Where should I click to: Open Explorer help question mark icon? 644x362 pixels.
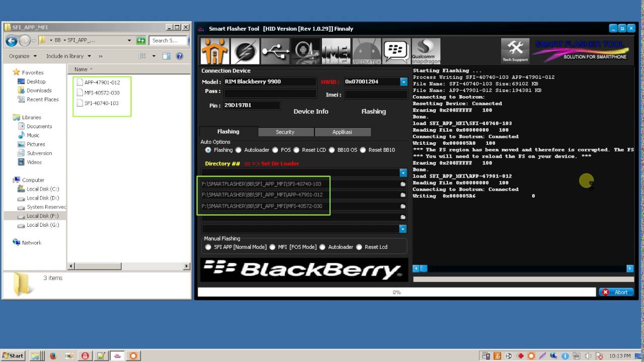point(180,56)
